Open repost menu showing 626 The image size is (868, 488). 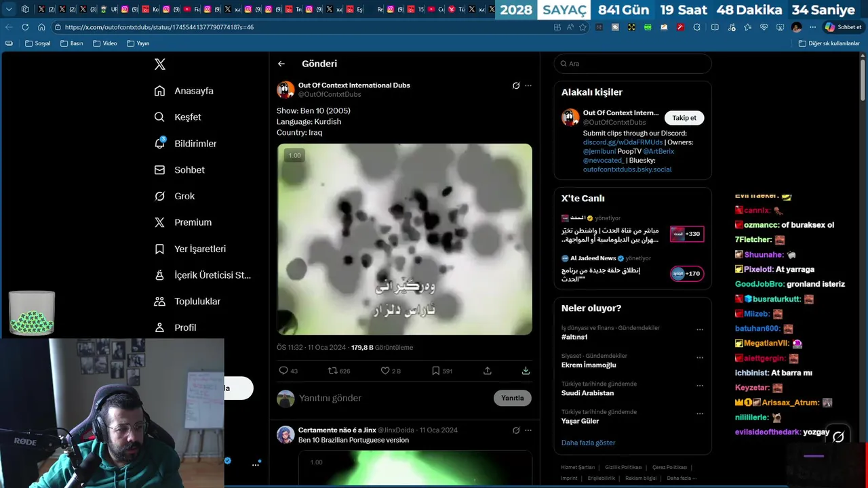339,371
